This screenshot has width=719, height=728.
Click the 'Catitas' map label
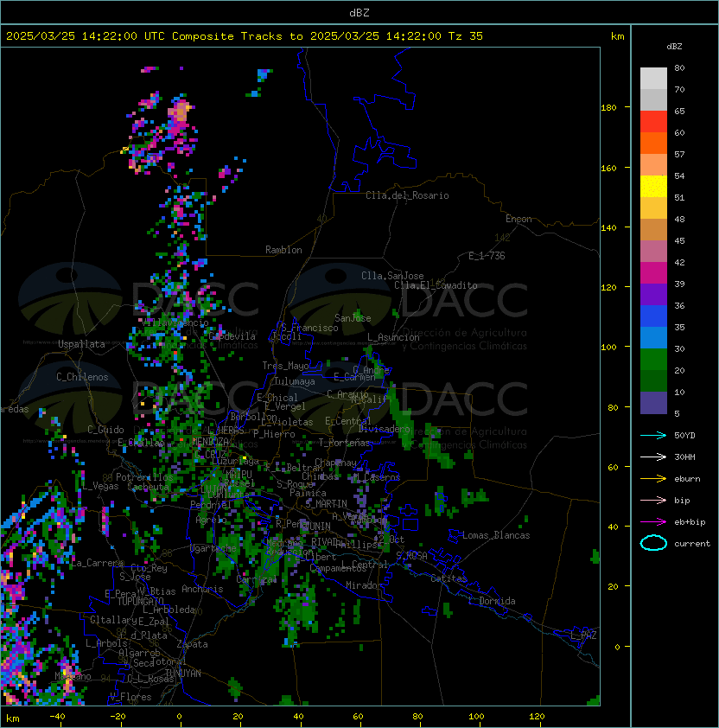(x=449, y=578)
